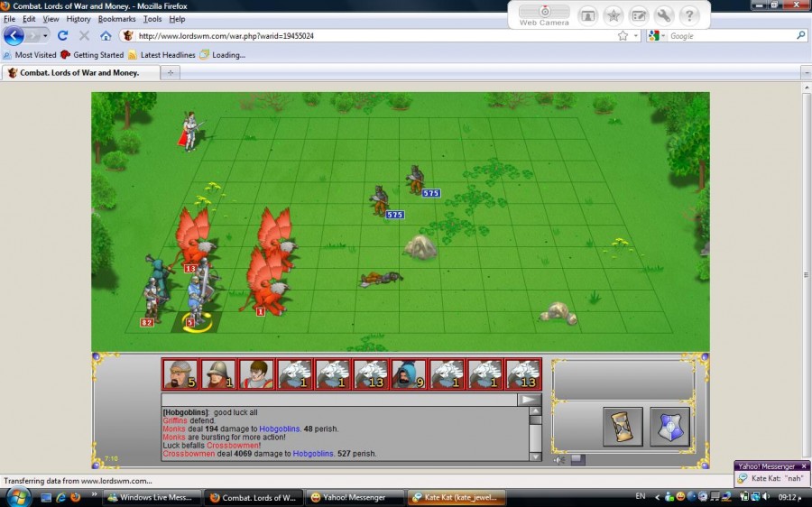Launch Internet Explorer from quick launch
The height and width of the screenshot is (507, 812).
(x=61, y=497)
